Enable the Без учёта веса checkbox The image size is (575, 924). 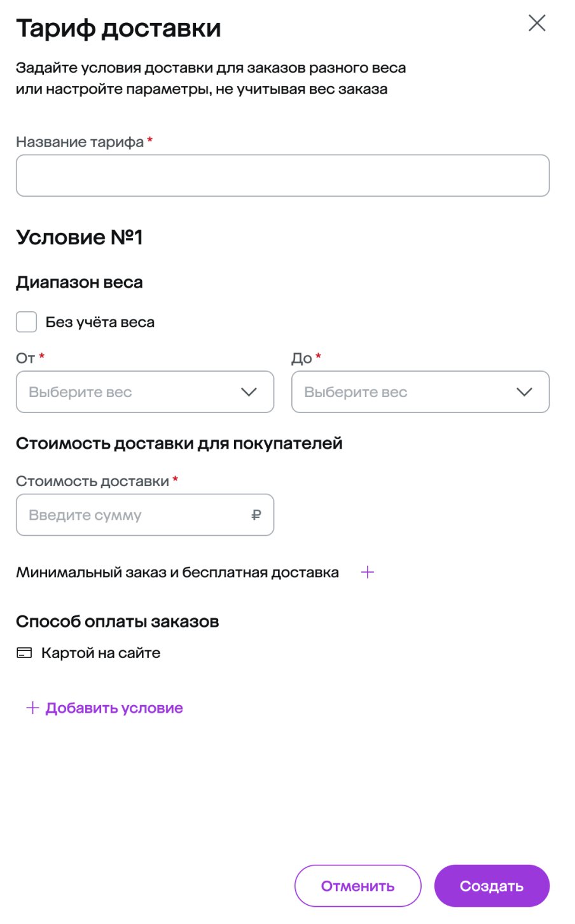27,322
